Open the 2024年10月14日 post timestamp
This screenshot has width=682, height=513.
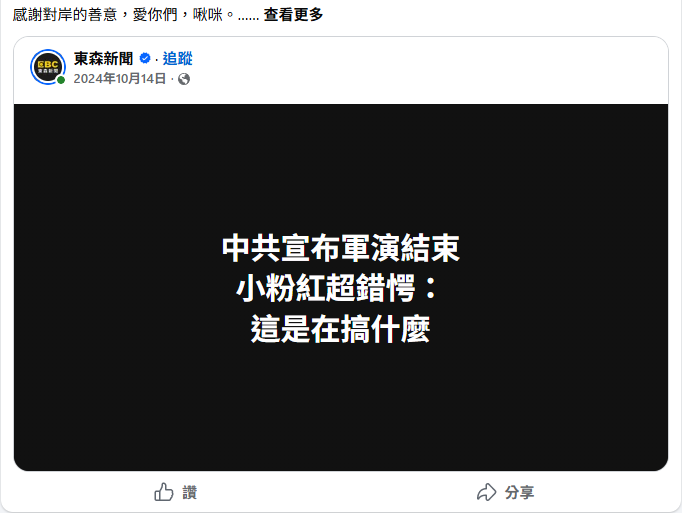click(120, 79)
